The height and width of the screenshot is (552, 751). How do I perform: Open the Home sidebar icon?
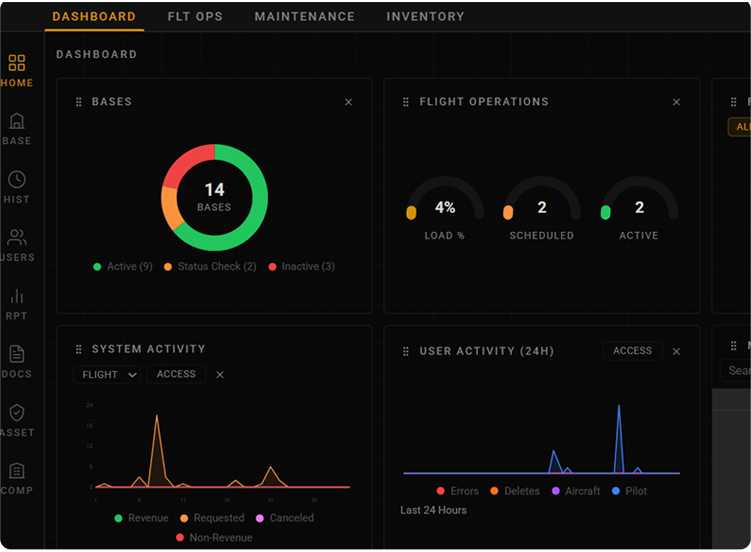click(17, 63)
